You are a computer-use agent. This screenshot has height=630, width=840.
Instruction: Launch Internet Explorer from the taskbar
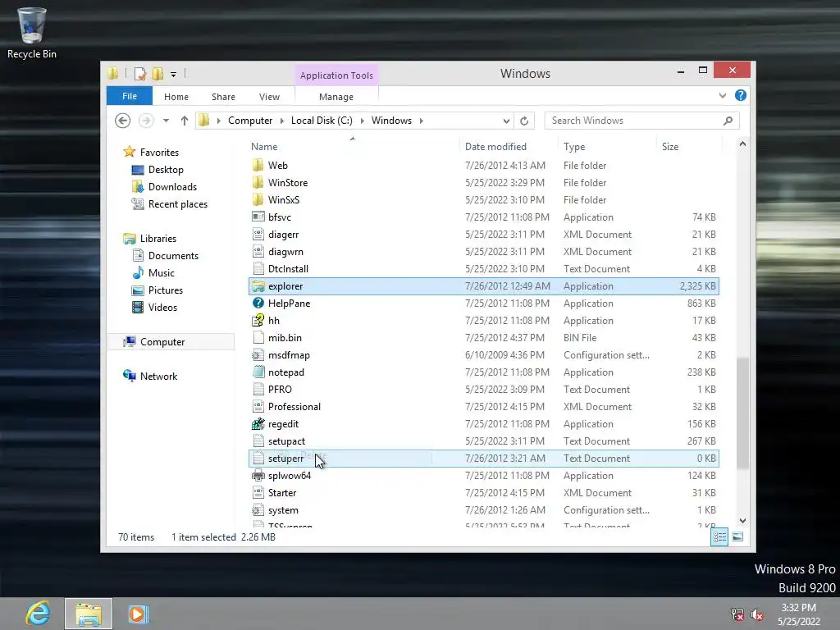pyautogui.click(x=38, y=614)
